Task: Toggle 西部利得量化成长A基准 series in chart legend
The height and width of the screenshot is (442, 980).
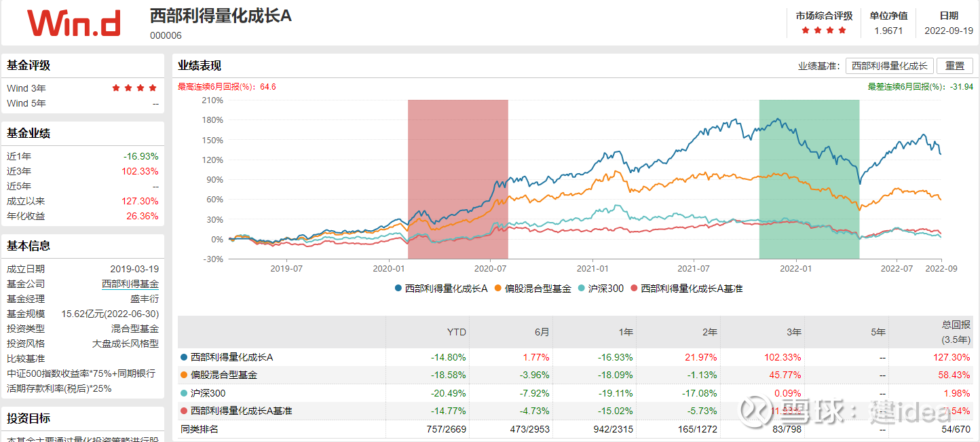Action: point(687,289)
